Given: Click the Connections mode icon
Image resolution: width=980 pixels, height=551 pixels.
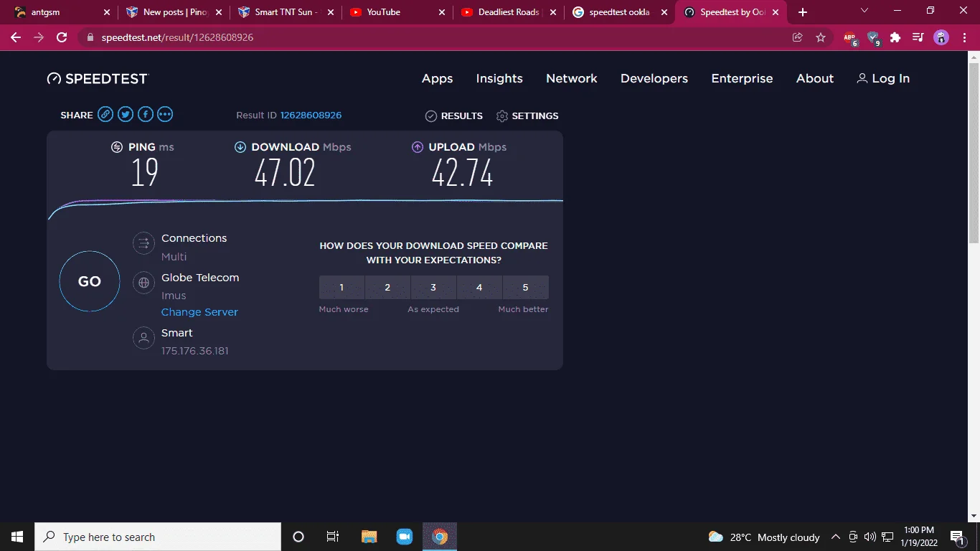Looking at the screenshot, I should (144, 243).
